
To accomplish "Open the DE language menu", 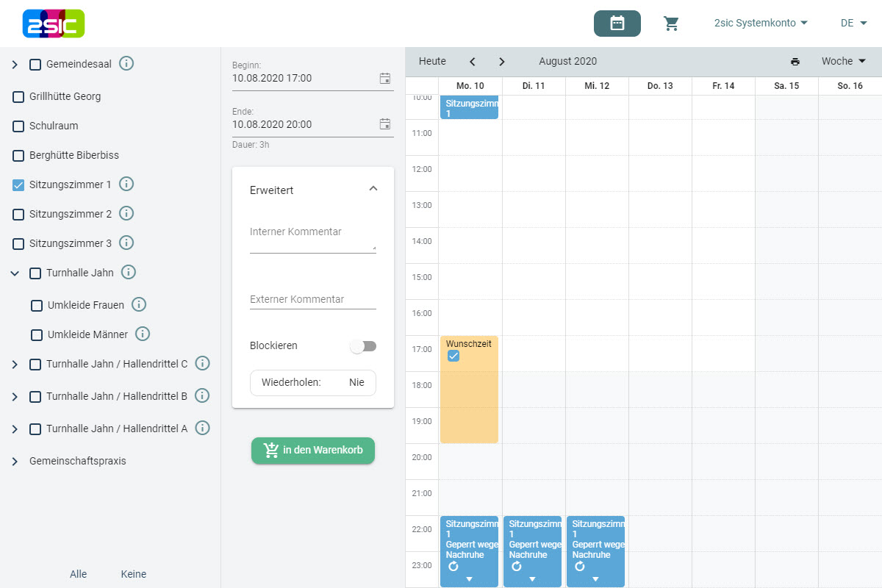I will (x=853, y=24).
